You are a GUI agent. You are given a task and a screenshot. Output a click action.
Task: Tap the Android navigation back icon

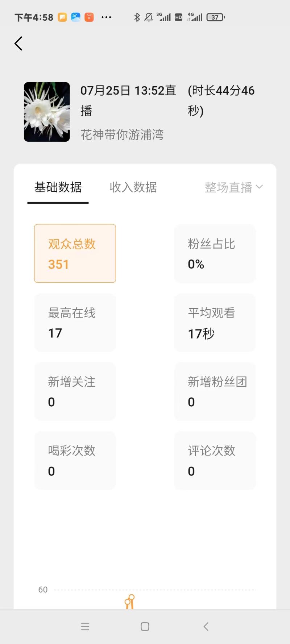coord(206,627)
